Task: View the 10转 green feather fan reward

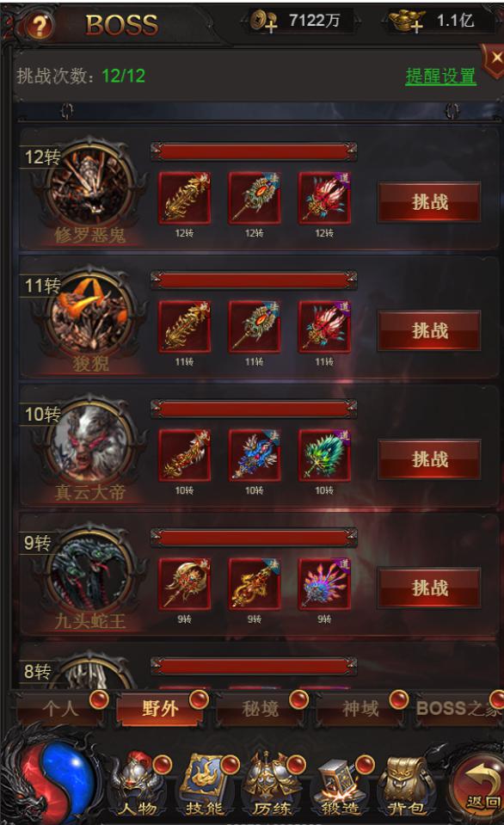Action: point(324,456)
